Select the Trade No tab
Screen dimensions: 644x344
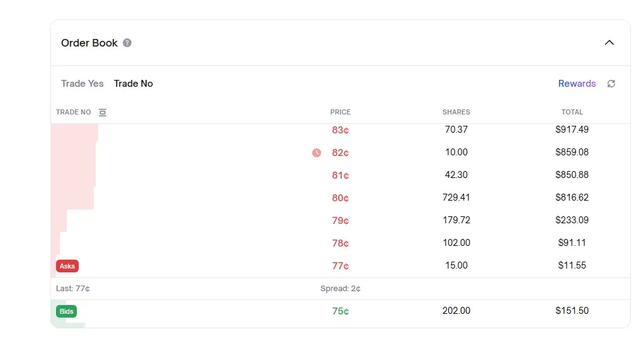133,84
